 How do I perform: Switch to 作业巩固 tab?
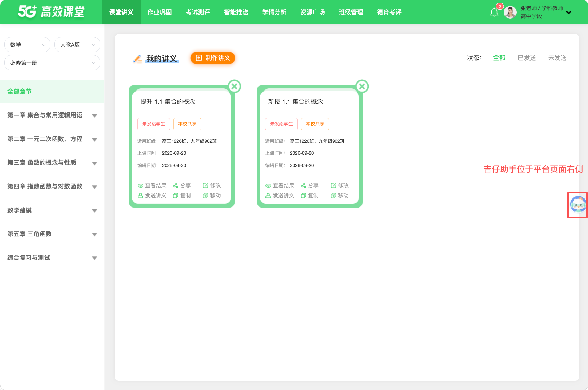click(x=160, y=12)
